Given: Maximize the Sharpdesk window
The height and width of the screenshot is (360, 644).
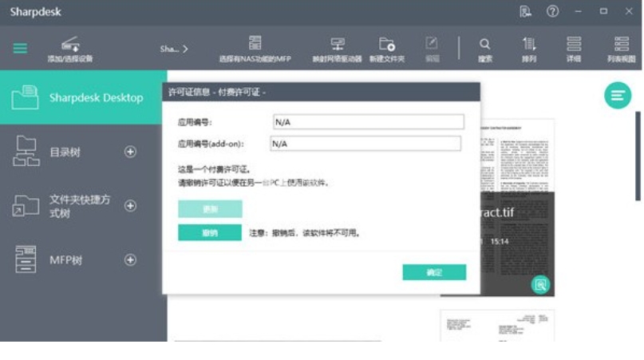Looking at the screenshot, I should (603, 11).
